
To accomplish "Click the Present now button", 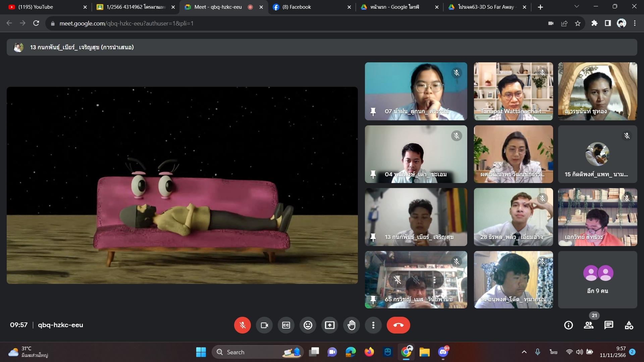I will point(330,325).
